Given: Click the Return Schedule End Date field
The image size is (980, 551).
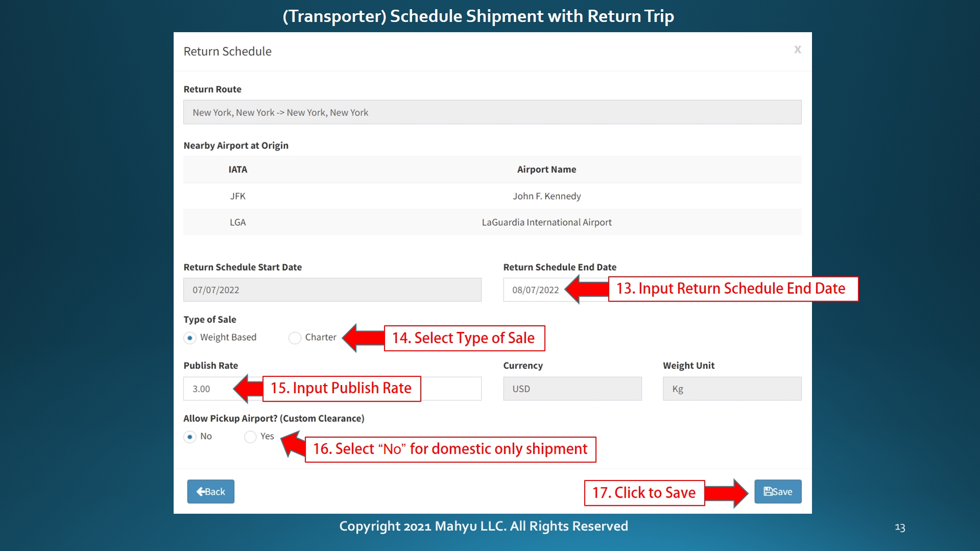Looking at the screenshot, I should point(536,290).
